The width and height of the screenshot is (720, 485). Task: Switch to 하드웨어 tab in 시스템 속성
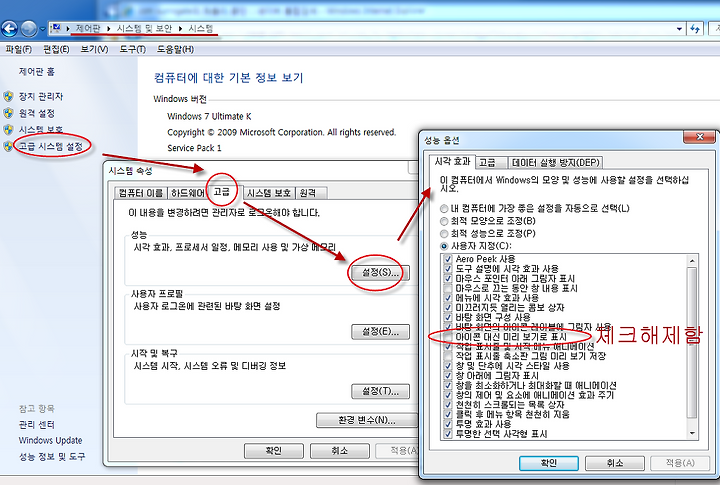click(x=187, y=193)
